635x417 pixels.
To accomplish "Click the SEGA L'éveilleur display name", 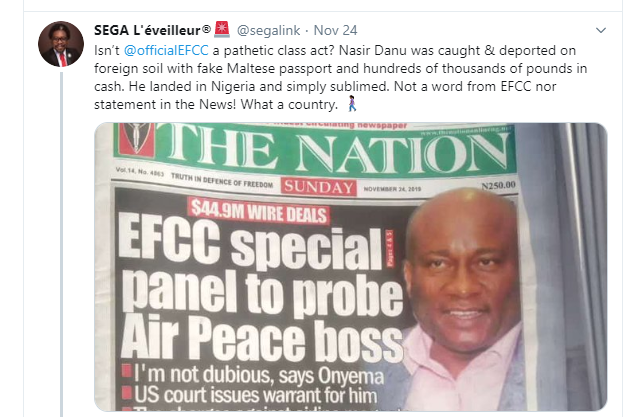I will point(147,30).
